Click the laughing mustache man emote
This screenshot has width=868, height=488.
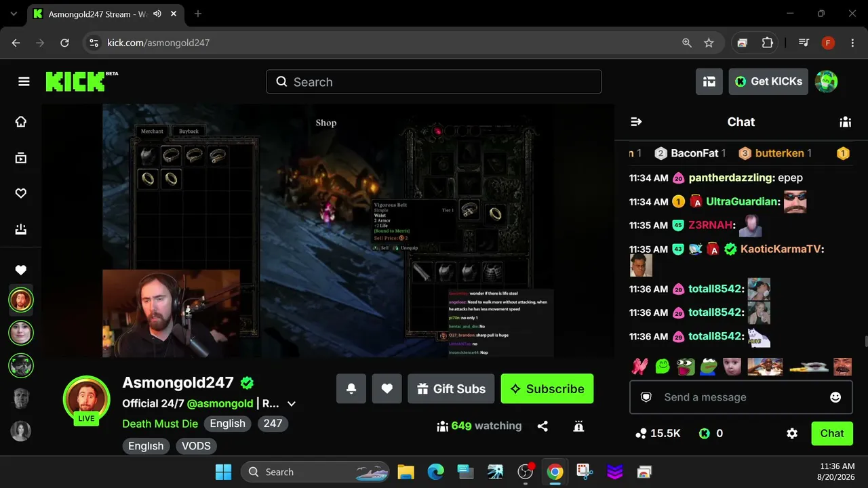pos(842,367)
